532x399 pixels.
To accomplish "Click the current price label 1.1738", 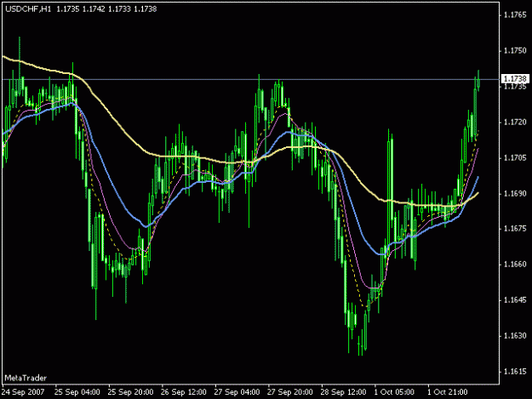I will coord(515,79).
